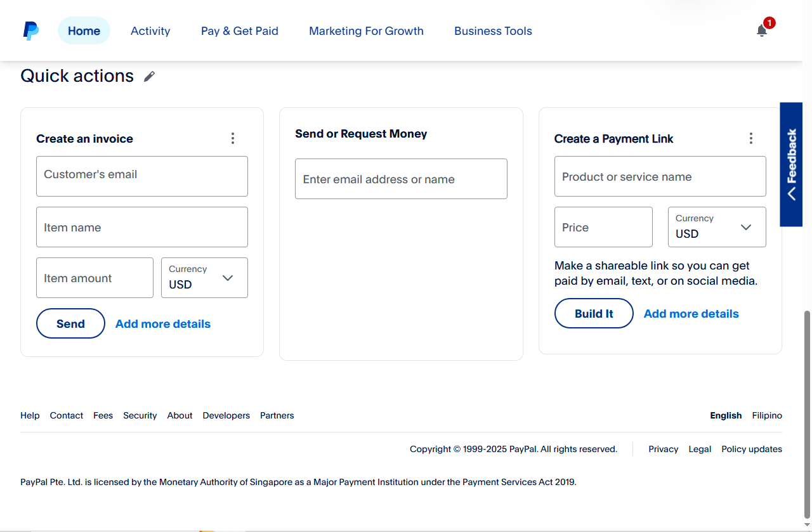
Task: Open the Partners footer link
Action: click(x=277, y=416)
